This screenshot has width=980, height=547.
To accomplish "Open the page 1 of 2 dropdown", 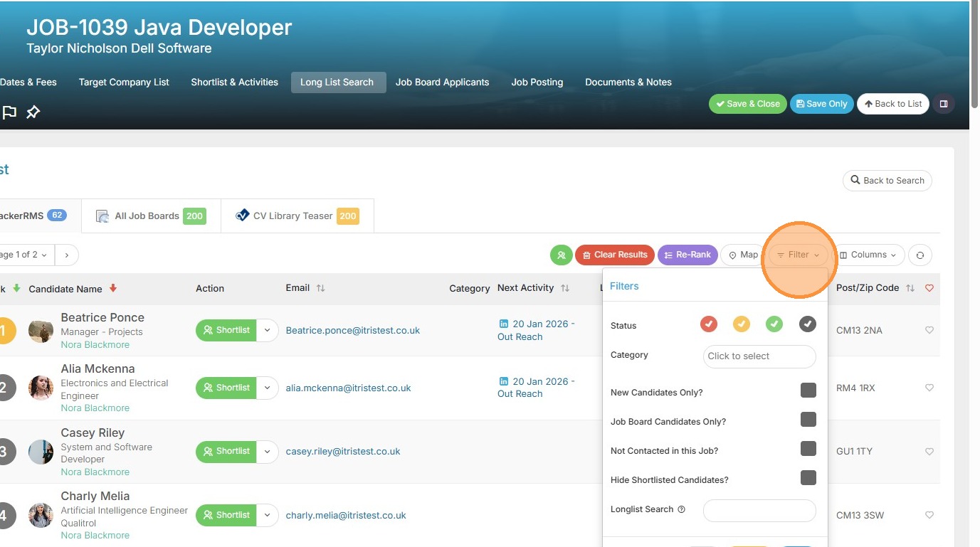I will coord(26,255).
